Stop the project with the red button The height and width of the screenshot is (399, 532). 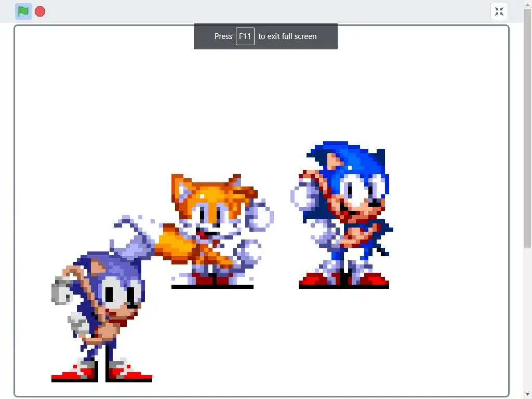[x=40, y=11]
